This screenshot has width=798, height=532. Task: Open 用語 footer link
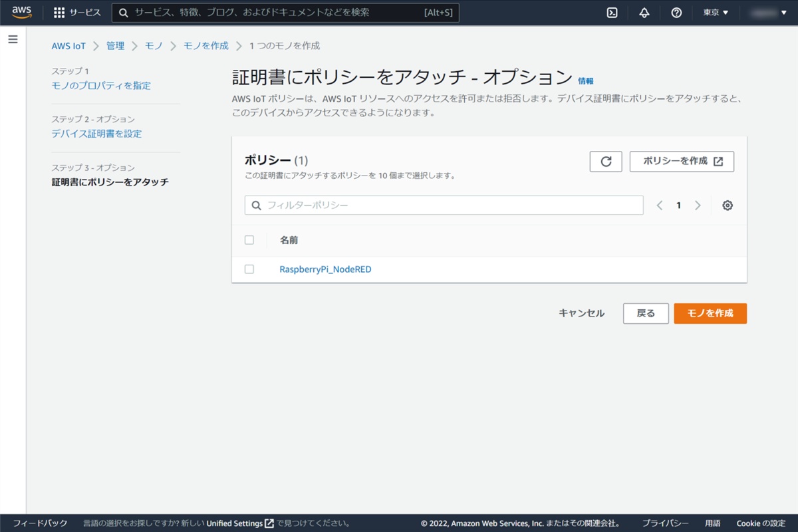tap(713, 523)
